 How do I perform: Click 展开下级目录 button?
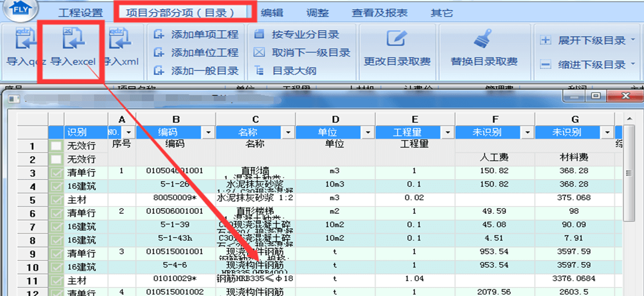coord(582,40)
